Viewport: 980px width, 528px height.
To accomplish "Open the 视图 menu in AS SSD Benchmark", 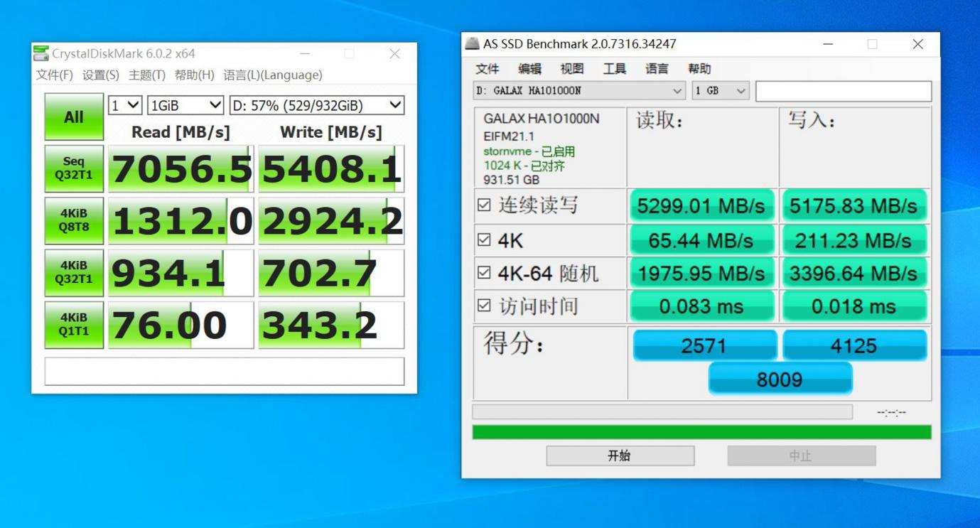I will tap(572, 69).
